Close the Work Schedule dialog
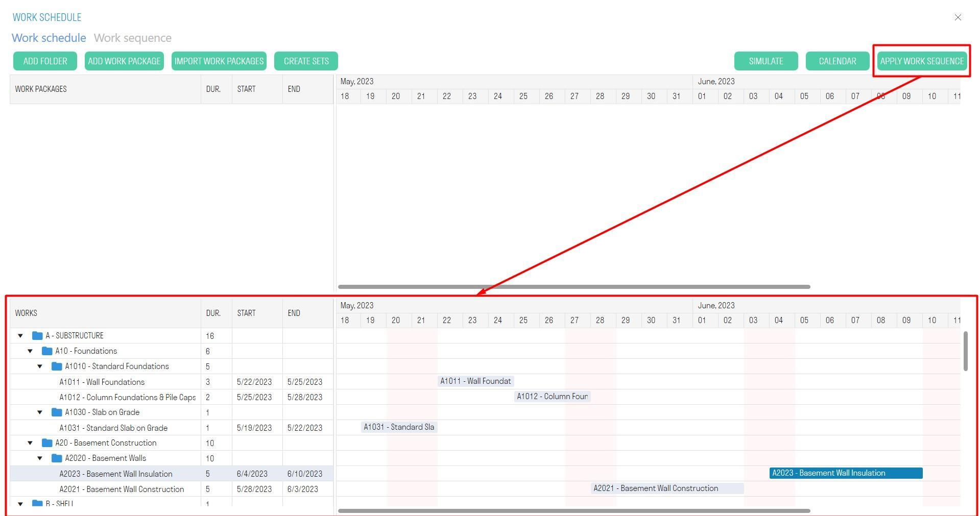The height and width of the screenshot is (516, 980). 958,17
